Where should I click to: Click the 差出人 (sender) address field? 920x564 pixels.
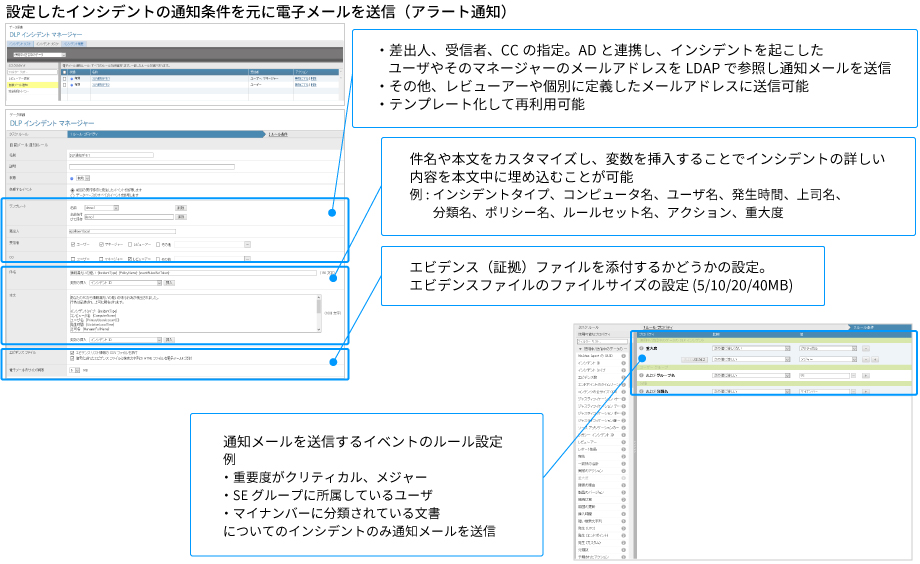click(x=122, y=231)
